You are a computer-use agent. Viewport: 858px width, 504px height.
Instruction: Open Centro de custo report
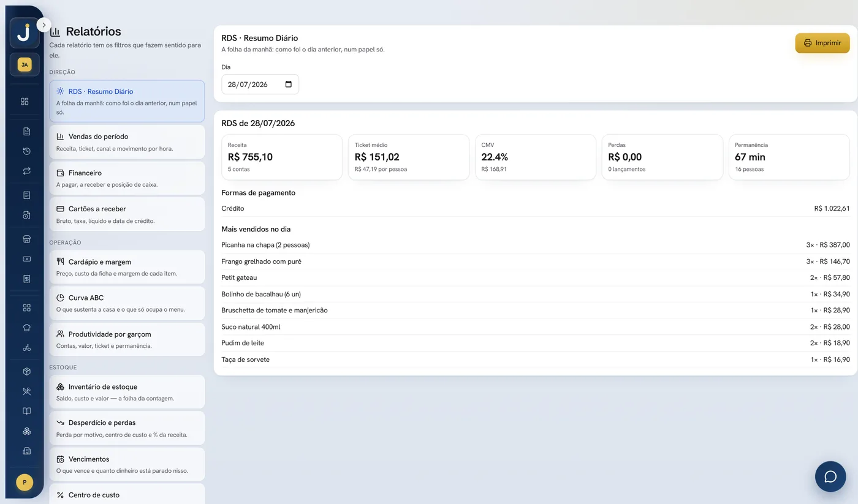tap(127, 495)
